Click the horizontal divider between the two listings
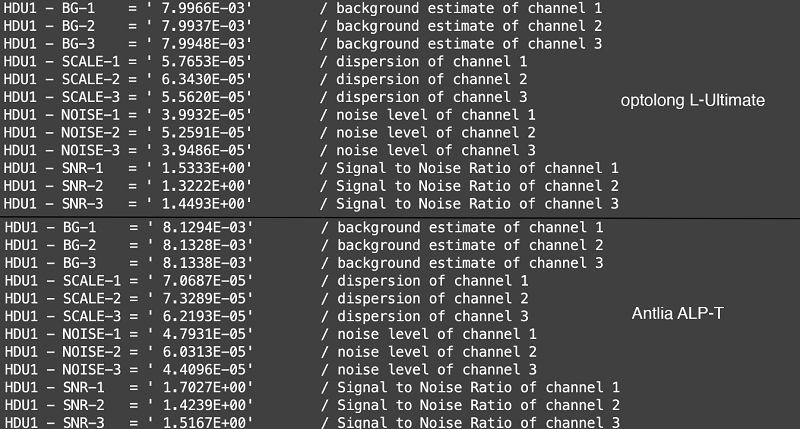 (x=400, y=218)
